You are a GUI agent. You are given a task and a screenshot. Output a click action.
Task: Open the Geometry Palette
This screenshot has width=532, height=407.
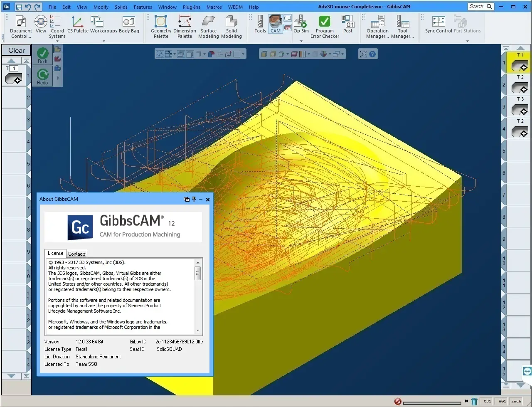tap(161, 27)
